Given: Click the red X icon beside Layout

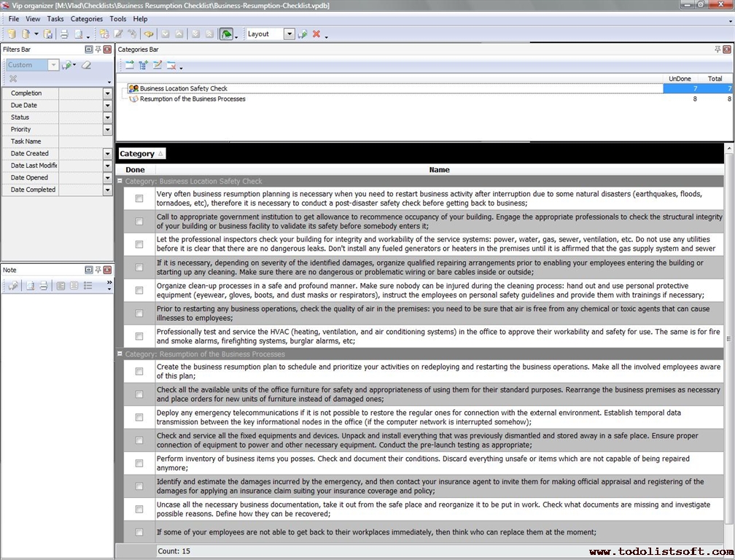Looking at the screenshot, I should click(316, 34).
